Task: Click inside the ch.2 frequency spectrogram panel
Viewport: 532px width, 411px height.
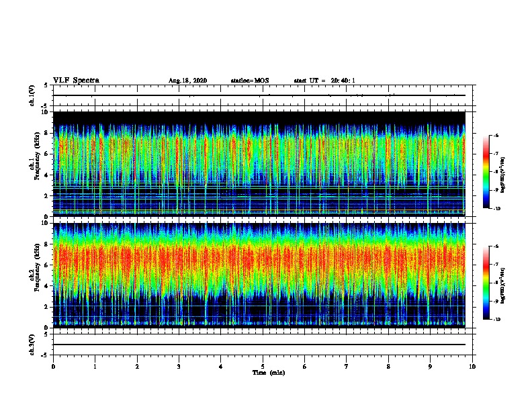Action: tap(259, 275)
